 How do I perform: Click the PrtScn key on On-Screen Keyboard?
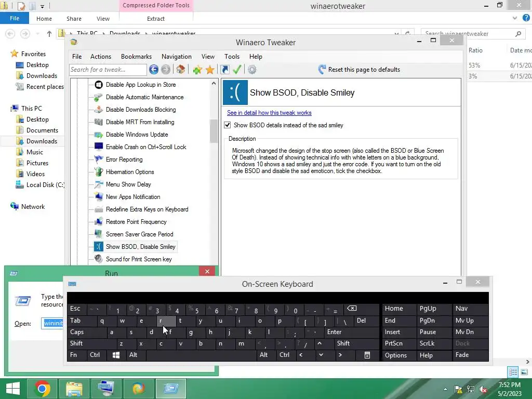coord(400,343)
